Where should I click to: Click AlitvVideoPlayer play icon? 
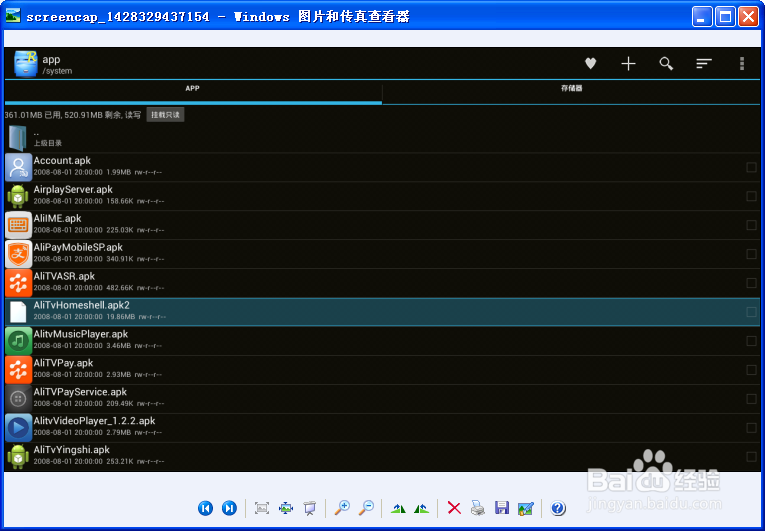point(19,428)
